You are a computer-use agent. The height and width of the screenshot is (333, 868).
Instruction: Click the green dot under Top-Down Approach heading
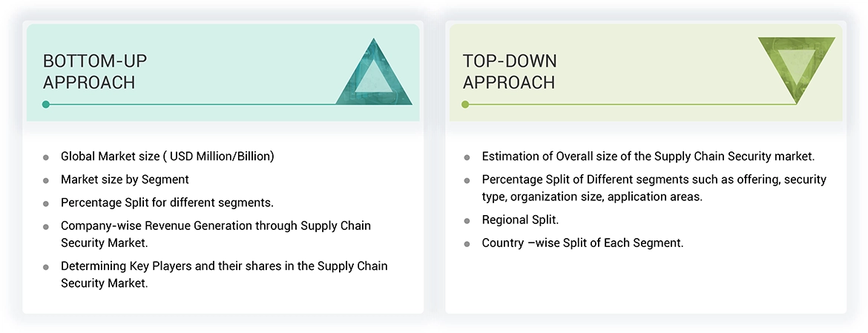(x=466, y=105)
